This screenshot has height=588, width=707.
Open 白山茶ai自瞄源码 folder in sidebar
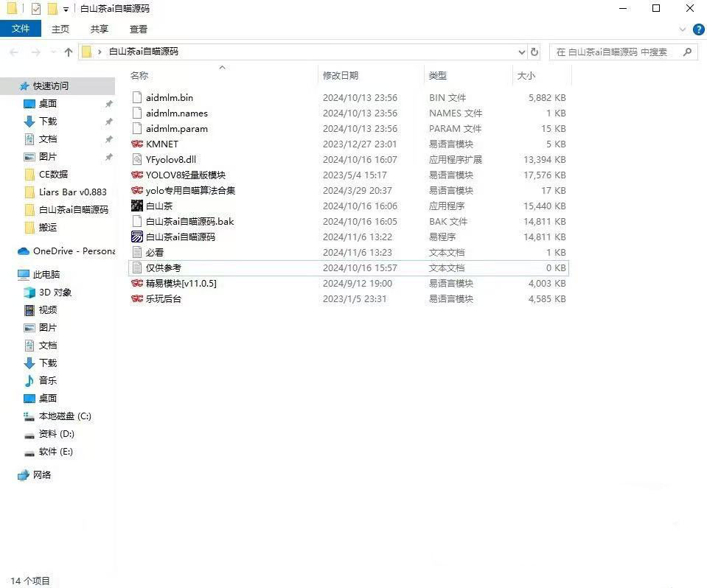click(74, 210)
